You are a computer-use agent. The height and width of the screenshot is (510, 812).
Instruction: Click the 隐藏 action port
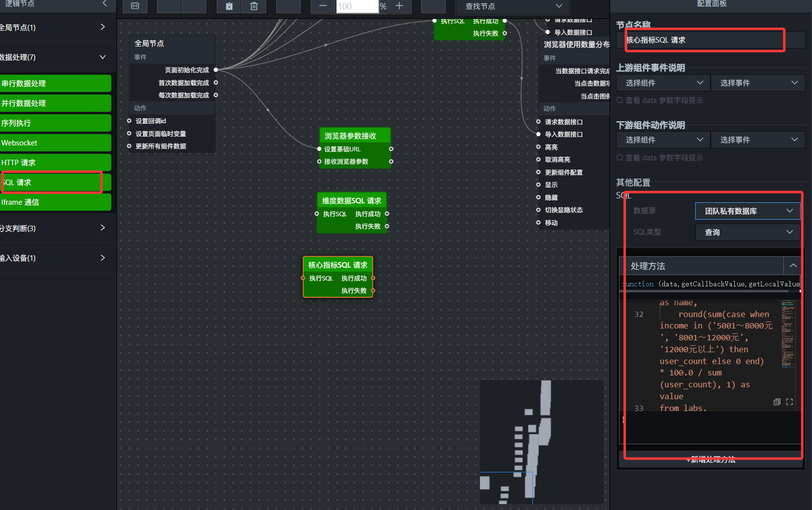[538, 197]
